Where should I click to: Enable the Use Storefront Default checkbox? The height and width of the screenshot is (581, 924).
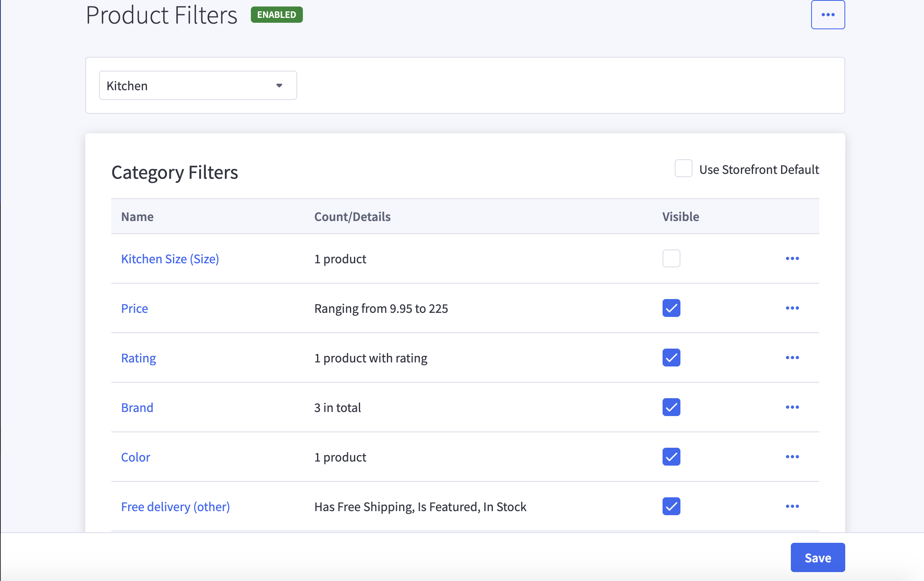coord(684,169)
